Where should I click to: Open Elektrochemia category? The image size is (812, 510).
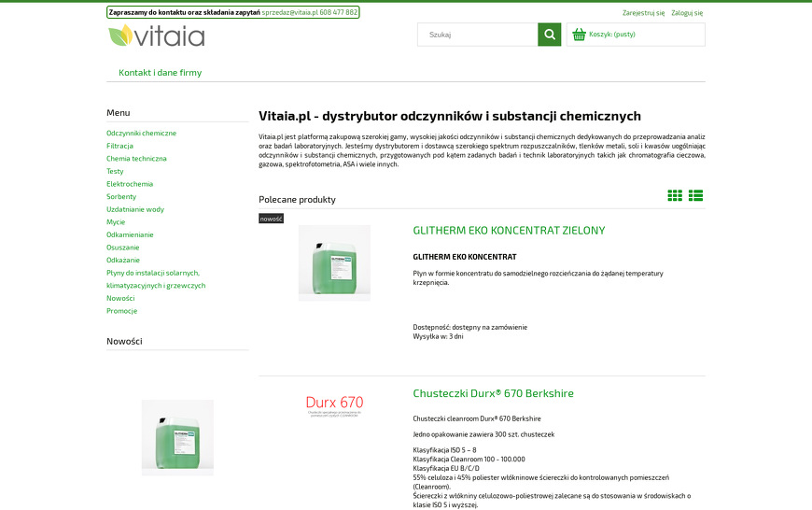coord(130,184)
